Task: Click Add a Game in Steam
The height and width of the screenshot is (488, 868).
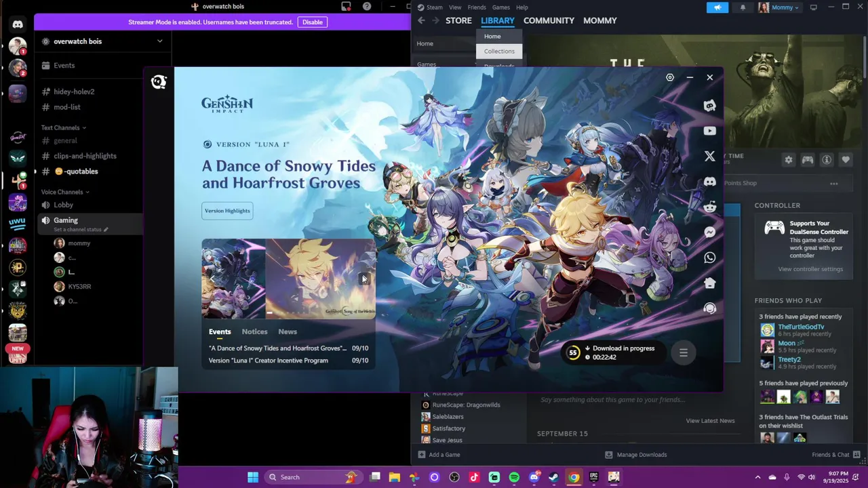Action: click(x=439, y=455)
